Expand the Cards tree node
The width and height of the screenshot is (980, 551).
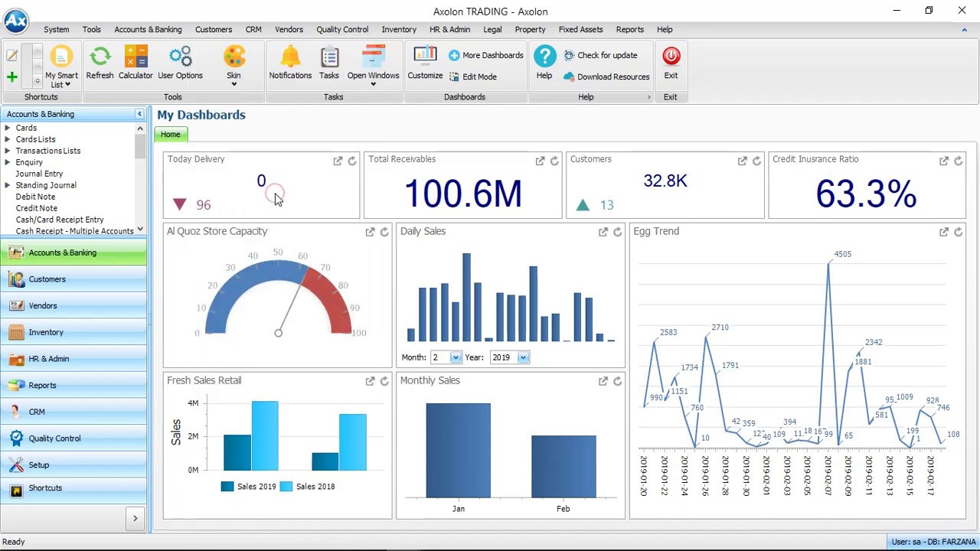coord(8,128)
